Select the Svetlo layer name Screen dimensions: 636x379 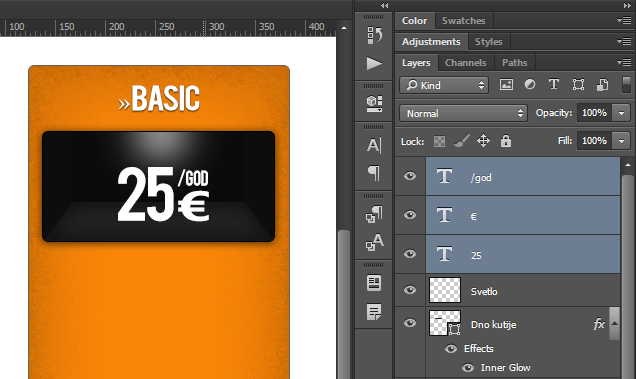[x=484, y=291]
